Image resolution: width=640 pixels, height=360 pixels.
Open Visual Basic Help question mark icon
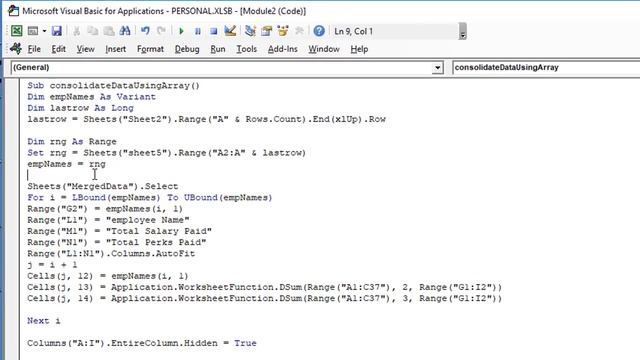coord(319,31)
